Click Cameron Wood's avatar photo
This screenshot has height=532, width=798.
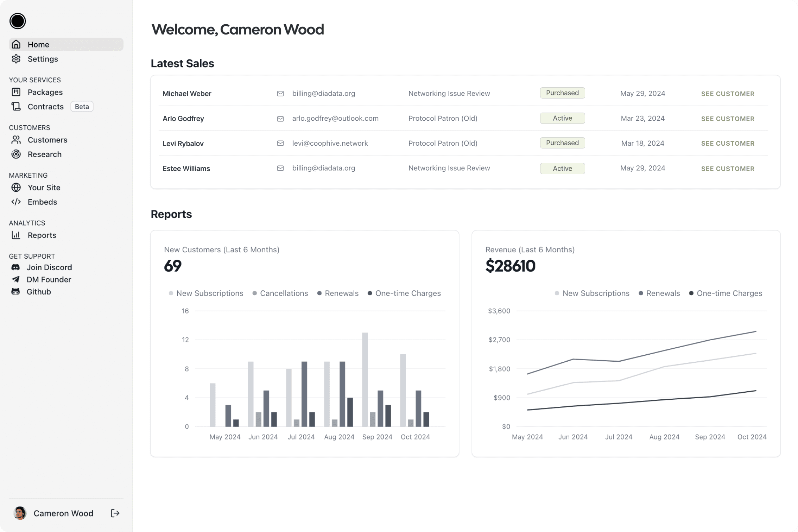coord(20,513)
